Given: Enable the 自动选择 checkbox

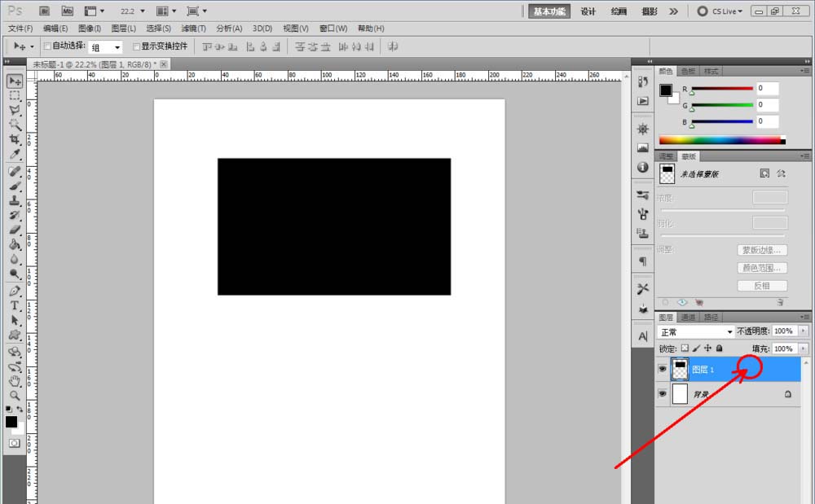Looking at the screenshot, I should [47, 46].
